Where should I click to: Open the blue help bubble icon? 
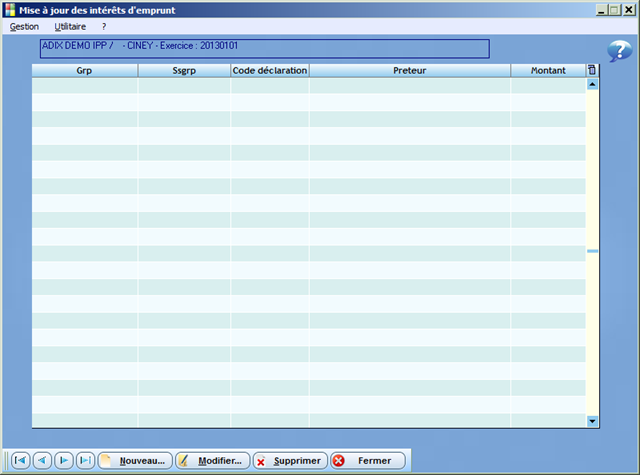(619, 51)
